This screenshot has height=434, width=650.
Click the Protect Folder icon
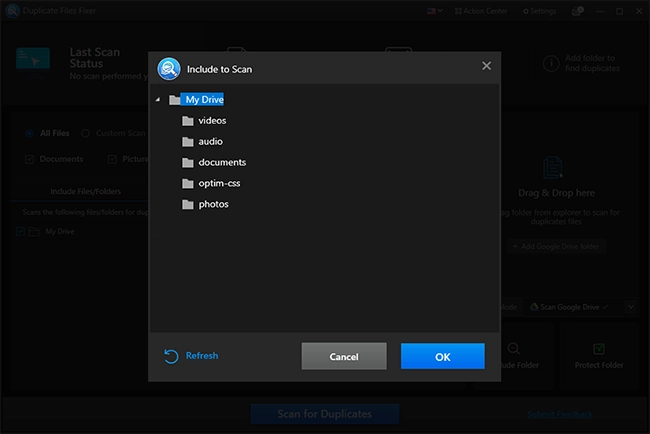coord(599,349)
